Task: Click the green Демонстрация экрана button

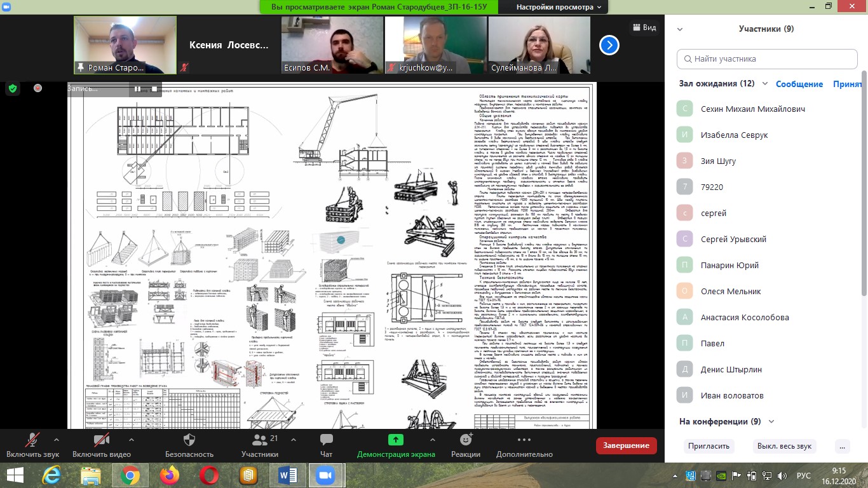Action: tap(396, 445)
